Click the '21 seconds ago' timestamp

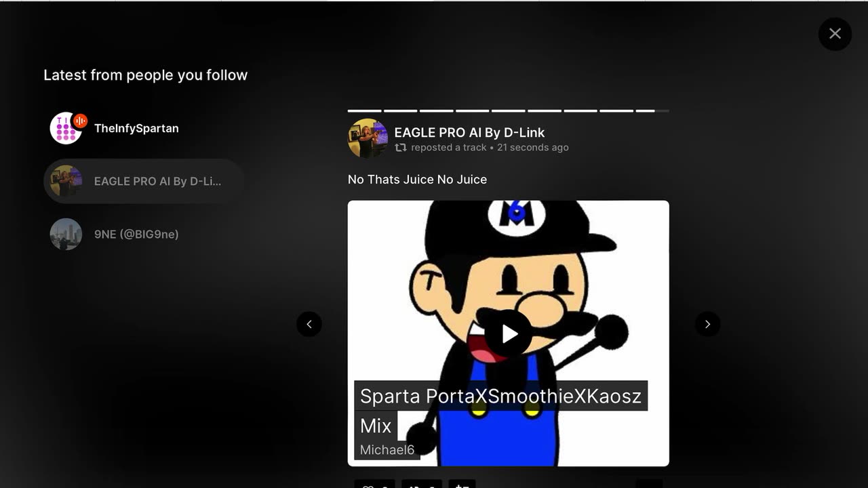point(533,148)
